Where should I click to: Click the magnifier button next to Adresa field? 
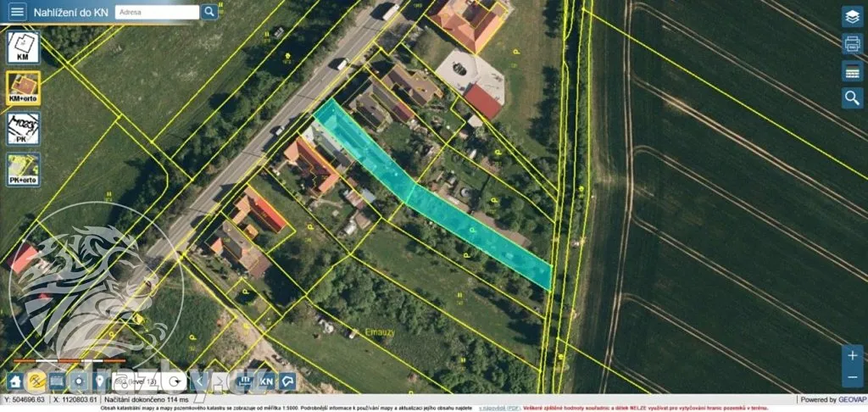[x=210, y=12]
